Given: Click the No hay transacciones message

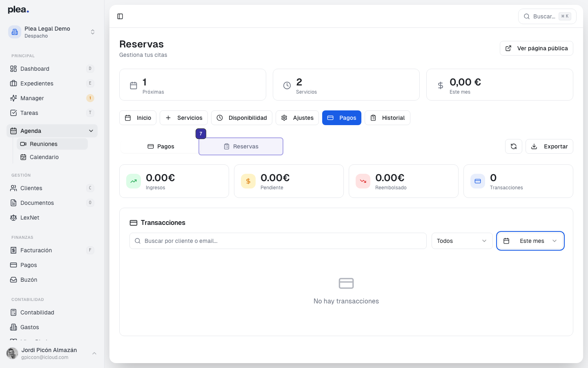Looking at the screenshot, I should pyautogui.click(x=346, y=301).
